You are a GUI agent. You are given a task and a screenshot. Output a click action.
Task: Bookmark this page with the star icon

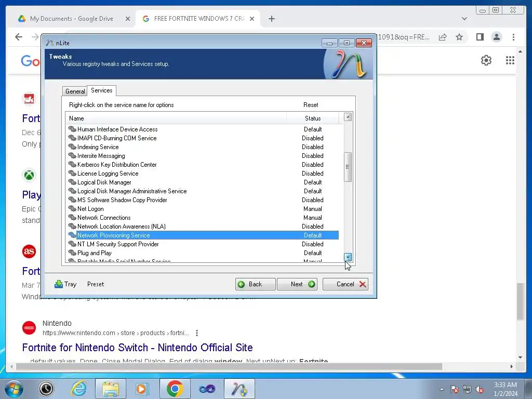click(x=459, y=37)
